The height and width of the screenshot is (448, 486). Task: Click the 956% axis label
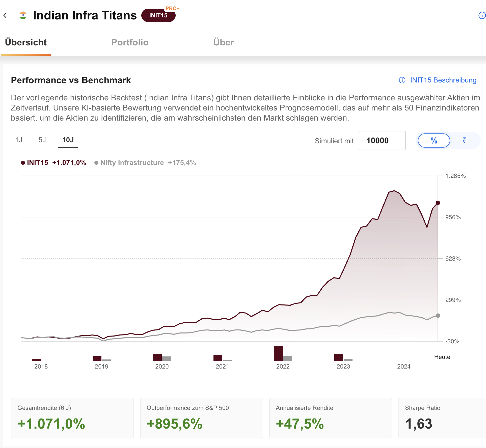453,217
